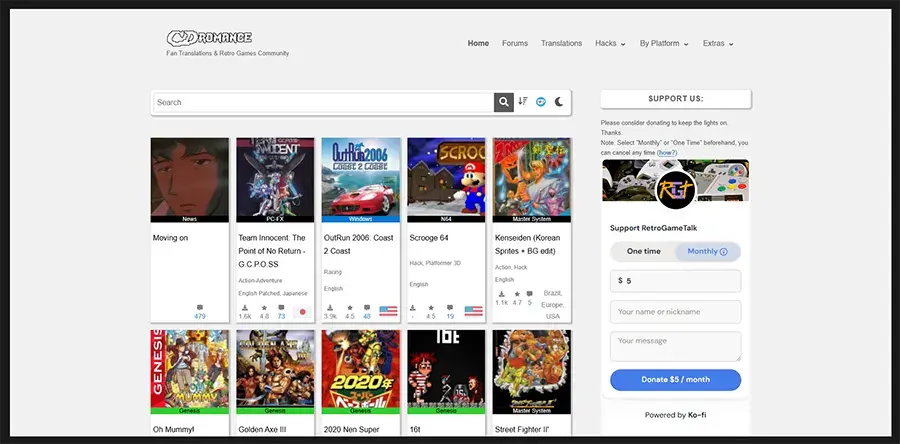Click the search magnifier button

[x=503, y=102]
